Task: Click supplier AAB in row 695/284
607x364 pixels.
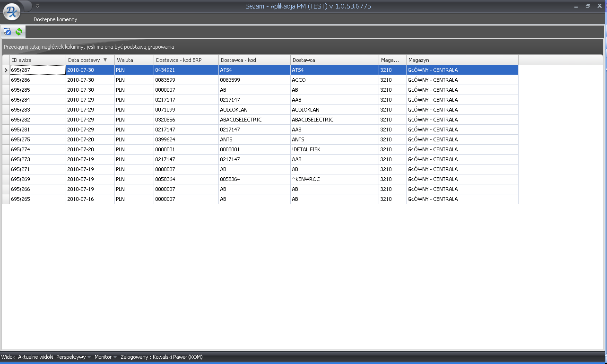Action: click(x=335, y=100)
